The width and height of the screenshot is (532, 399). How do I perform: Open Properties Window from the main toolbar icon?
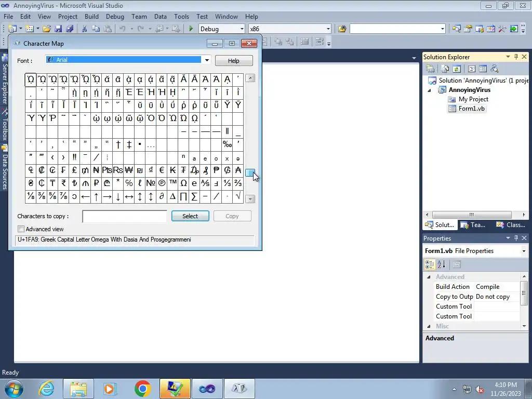point(468,29)
